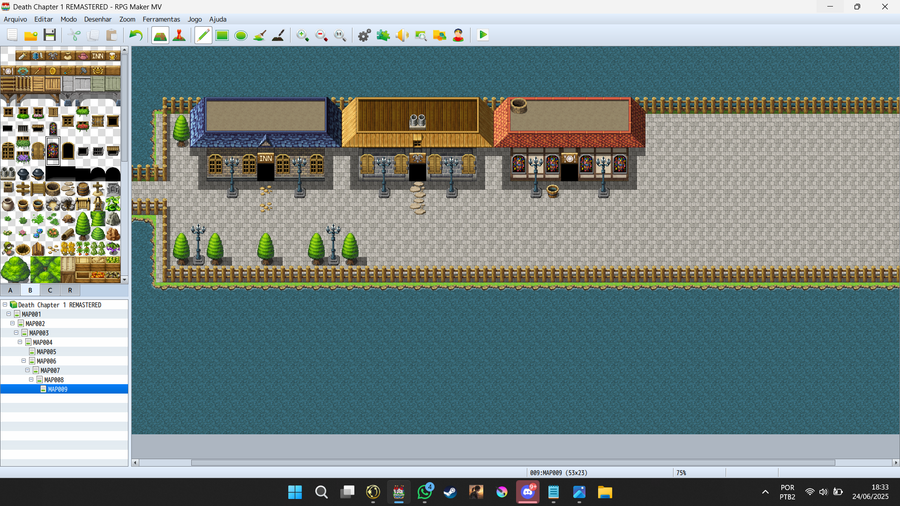This screenshot has width=900, height=506.
Task: Collapse the MAP002 tree node
Action: pyautogui.click(x=12, y=324)
